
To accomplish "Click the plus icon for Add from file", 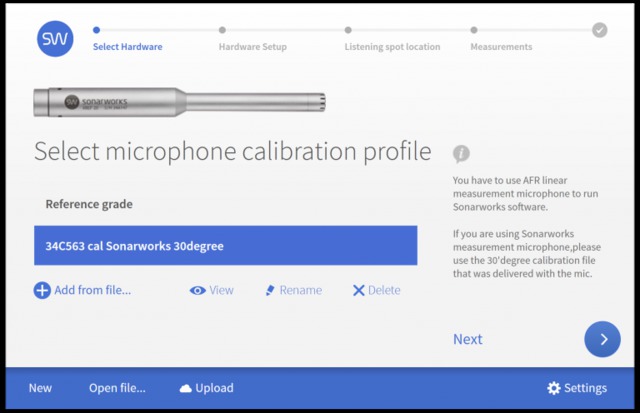I will [x=42, y=291].
